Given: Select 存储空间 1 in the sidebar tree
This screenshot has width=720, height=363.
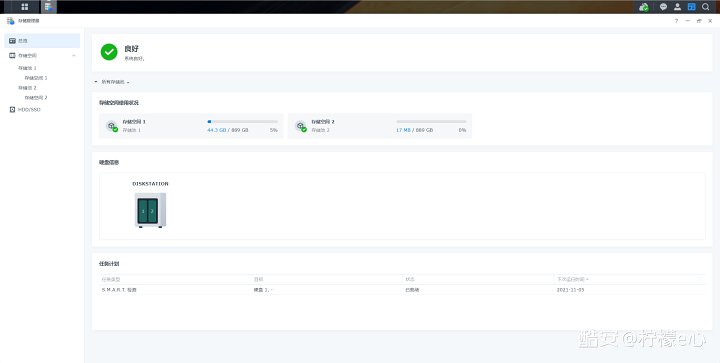Looking at the screenshot, I should (x=36, y=78).
